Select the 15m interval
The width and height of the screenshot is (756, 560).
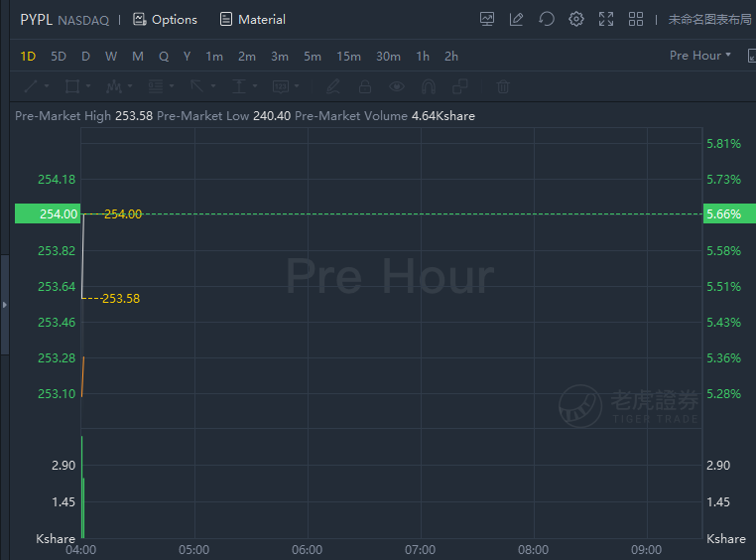click(x=348, y=57)
